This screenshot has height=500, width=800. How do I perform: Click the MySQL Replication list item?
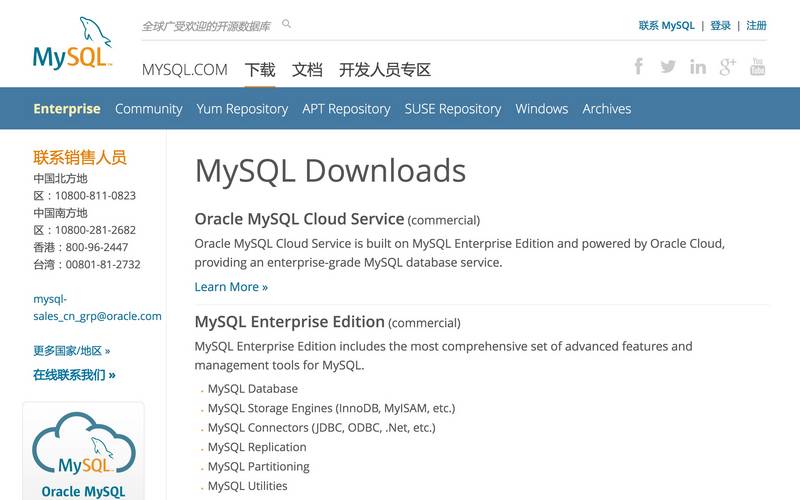pos(257,447)
